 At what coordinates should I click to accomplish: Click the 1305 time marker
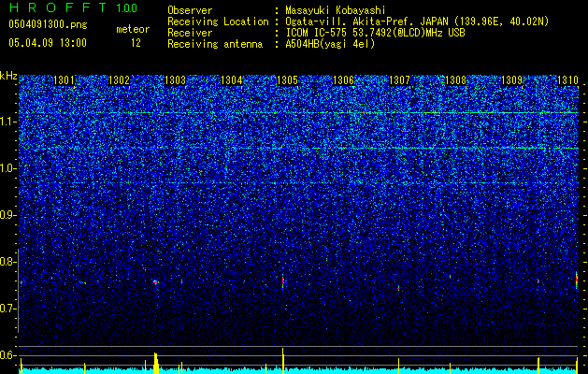point(287,80)
